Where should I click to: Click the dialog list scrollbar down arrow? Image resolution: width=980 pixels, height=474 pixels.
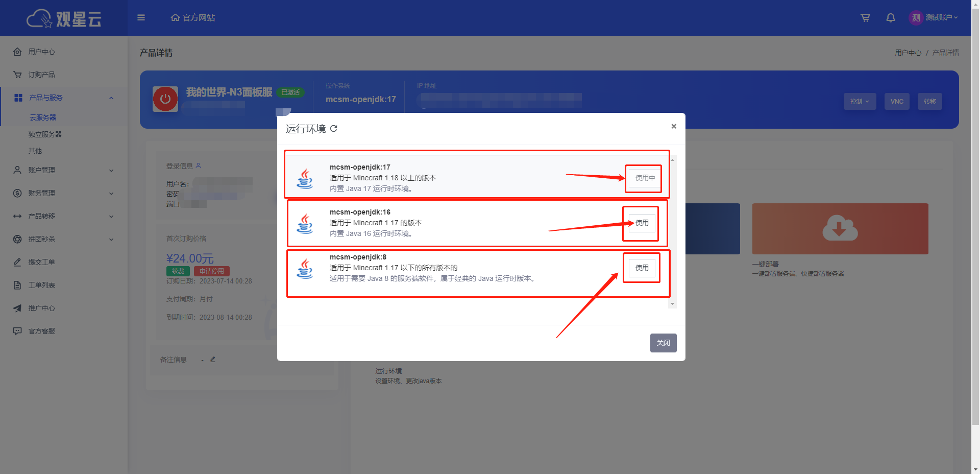click(672, 304)
